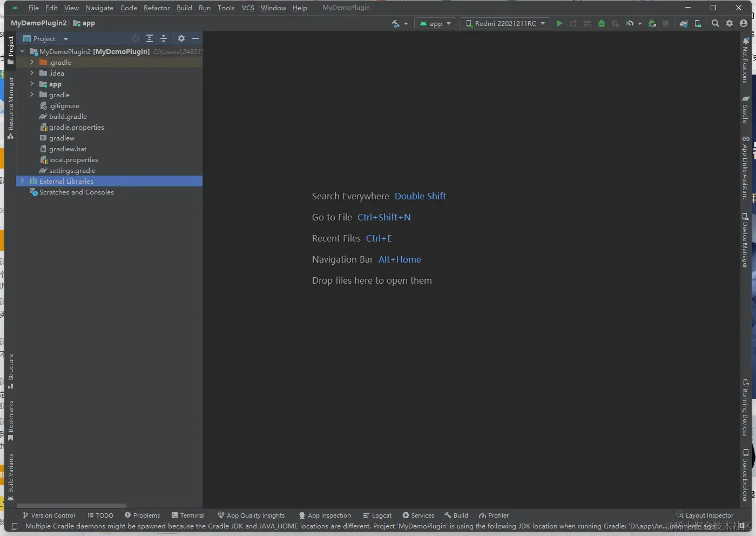Start debugging with the green bug icon
The height and width of the screenshot is (536, 756).
[602, 23]
